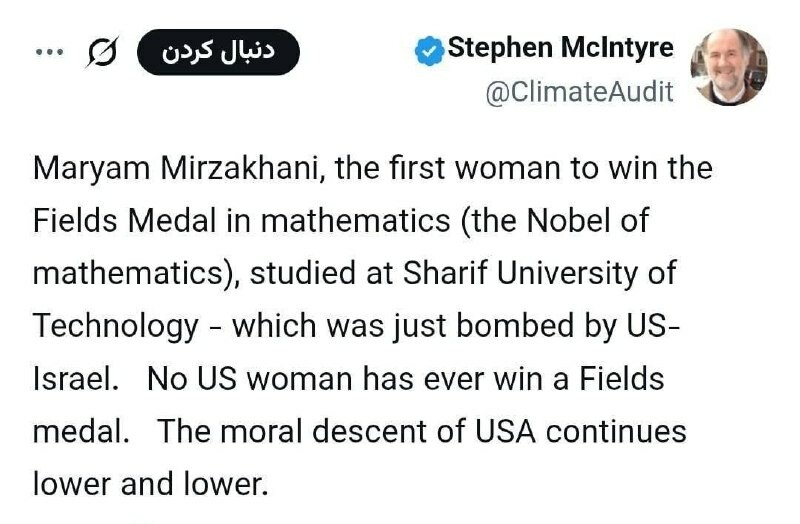The image size is (800, 524).
Task: Click the Grok slashed-circle icon
Action: [x=102, y=53]
